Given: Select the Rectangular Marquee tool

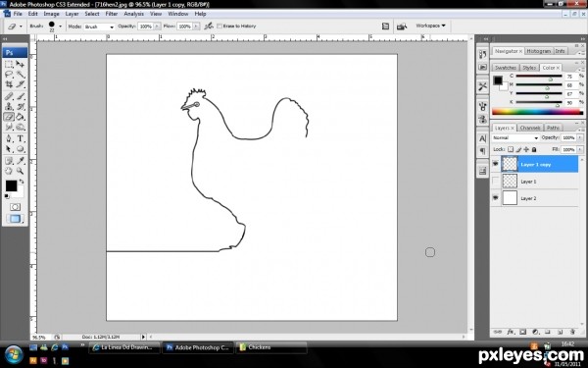Looking at the screenshot, I should [x=9, y=64].
